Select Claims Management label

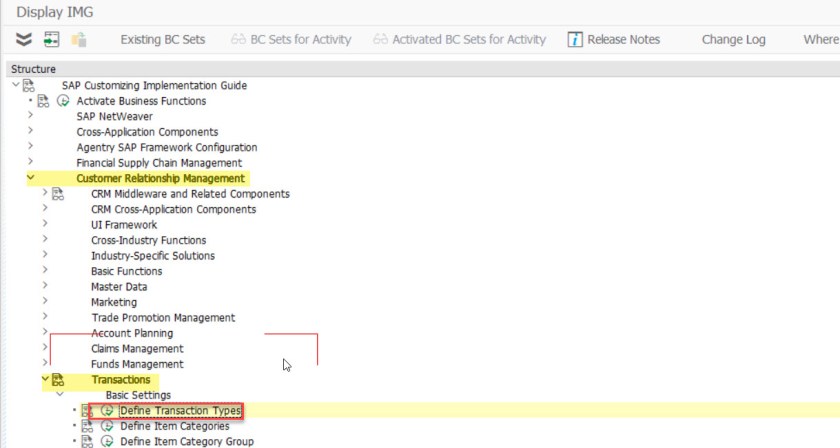(137, 349)
